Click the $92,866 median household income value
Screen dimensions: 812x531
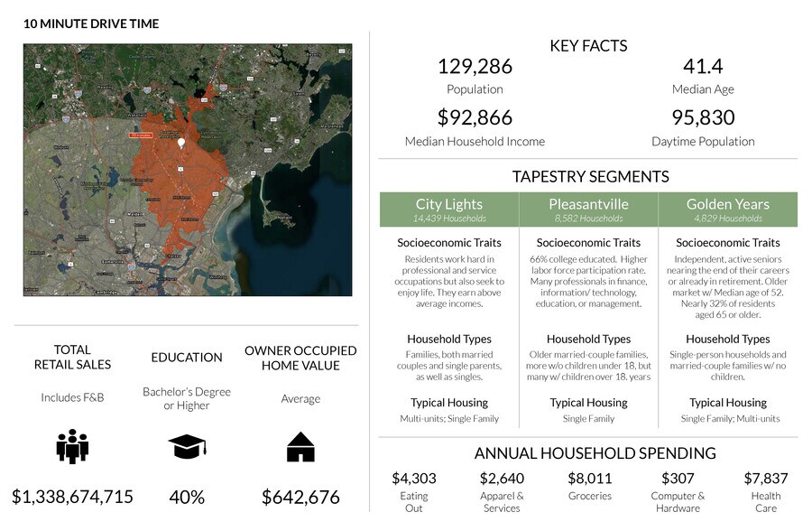click(475, 118)
